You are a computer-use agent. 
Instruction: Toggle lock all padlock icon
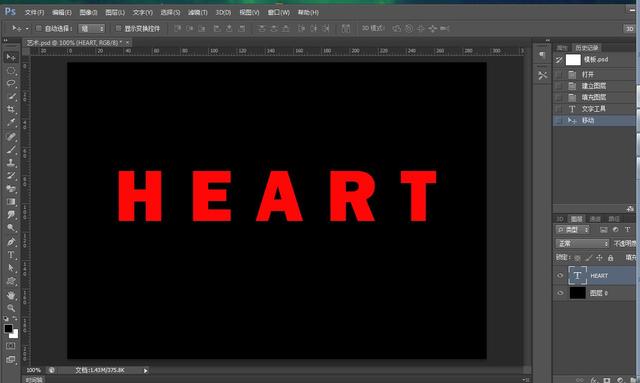[x=610, y=258]
